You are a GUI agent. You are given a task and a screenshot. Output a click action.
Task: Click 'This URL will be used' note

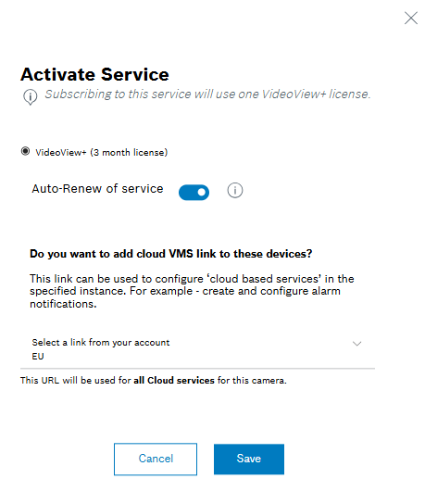tap(153, 380)
